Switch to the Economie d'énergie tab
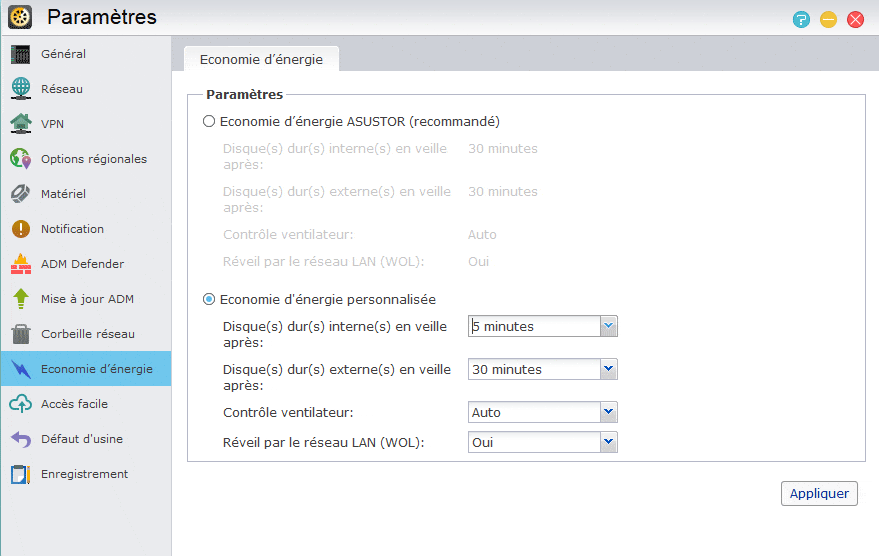This screenshot has width=879, height=556. click(261, 59)
